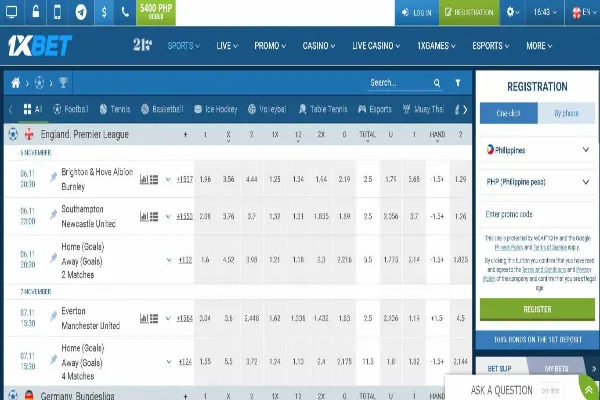Select the Basketball tab
Screen dimensions: 600x400
click(162, 109)
